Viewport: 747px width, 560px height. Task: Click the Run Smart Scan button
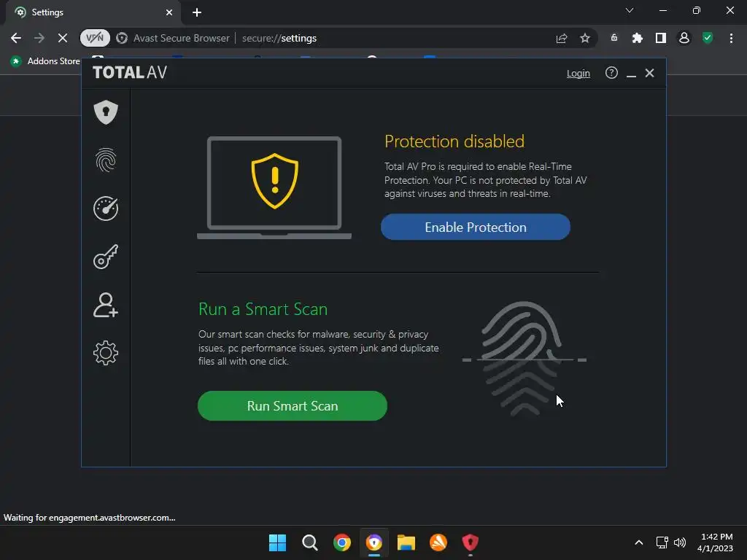click(x=293, y=405)
